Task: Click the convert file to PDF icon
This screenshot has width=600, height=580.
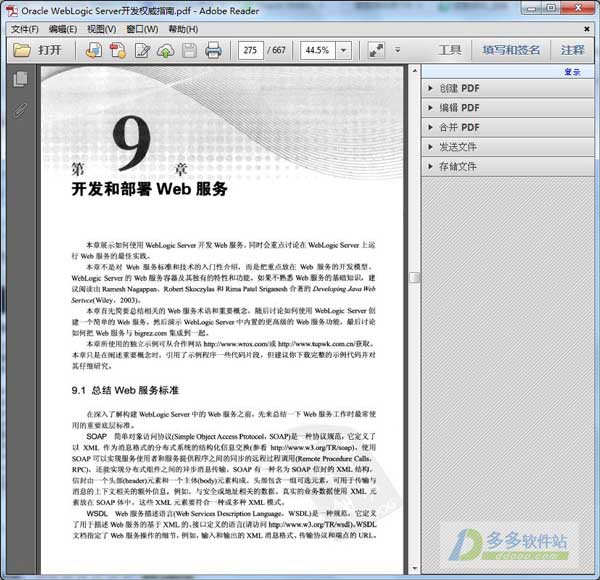Action: click(x=118, y=51)
